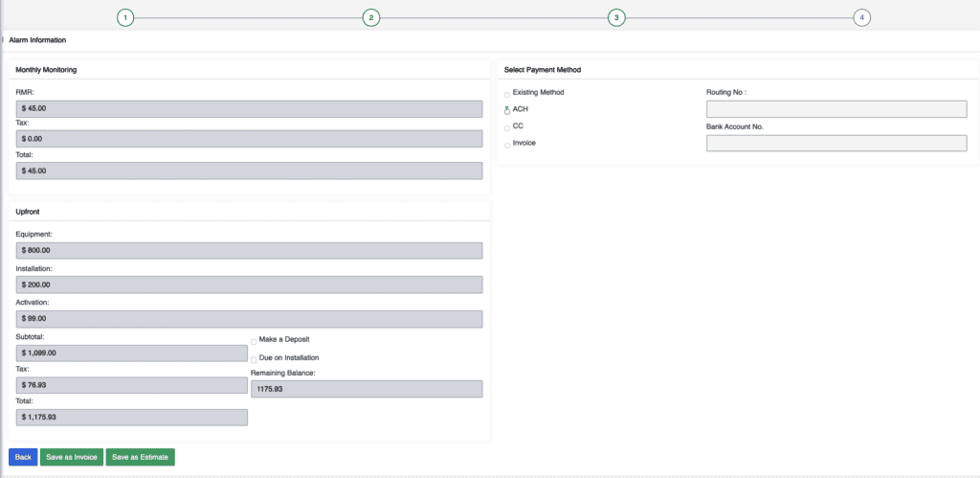Click Equipment $ 800.00 field
This screenshot has height=478, width=980.
point(250,250)
